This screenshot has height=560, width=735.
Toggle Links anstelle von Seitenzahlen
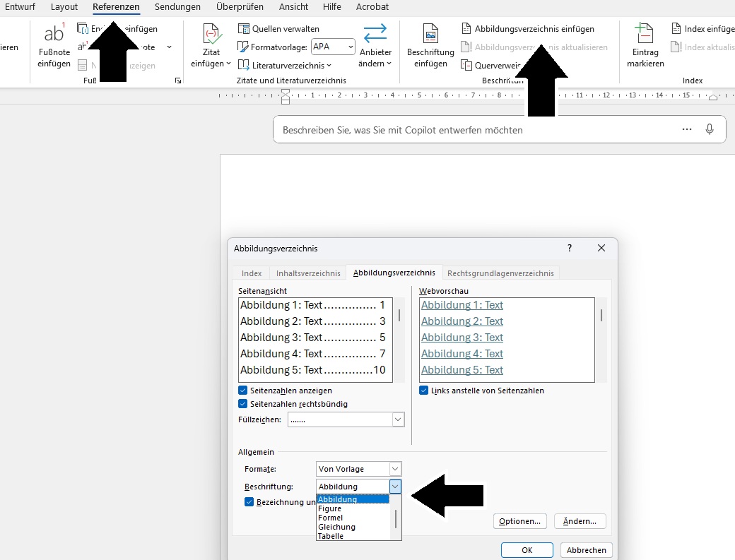pyautogui.click(x=424, y=391)
